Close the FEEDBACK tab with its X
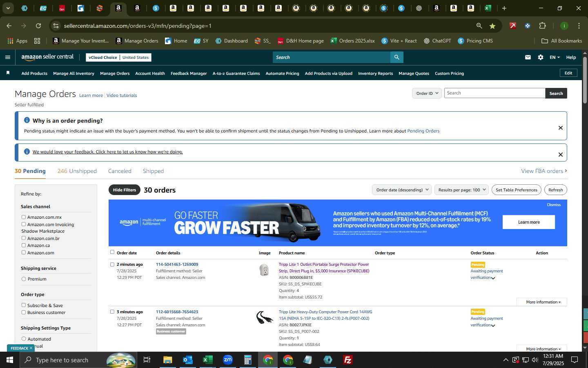Viewport: 588px width, 368px height. [x=31, y=348]
